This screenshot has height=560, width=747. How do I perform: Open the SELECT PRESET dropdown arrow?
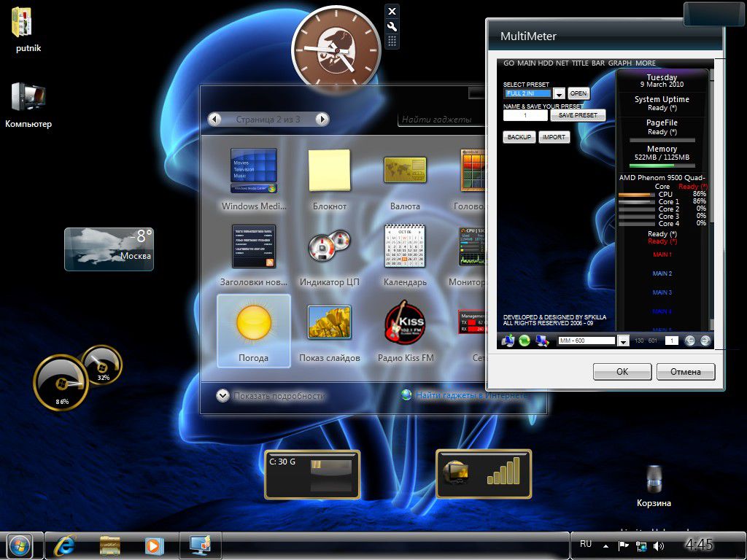(559, 94)
